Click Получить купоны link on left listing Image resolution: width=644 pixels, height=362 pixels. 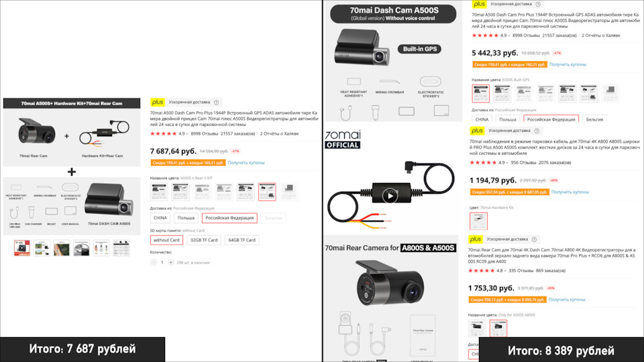[246, 163]
